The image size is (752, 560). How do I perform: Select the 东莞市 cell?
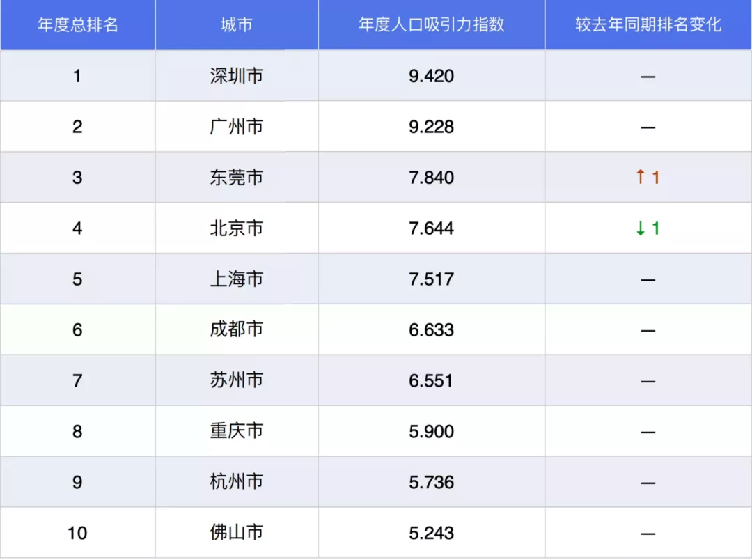tap(237, 178)
